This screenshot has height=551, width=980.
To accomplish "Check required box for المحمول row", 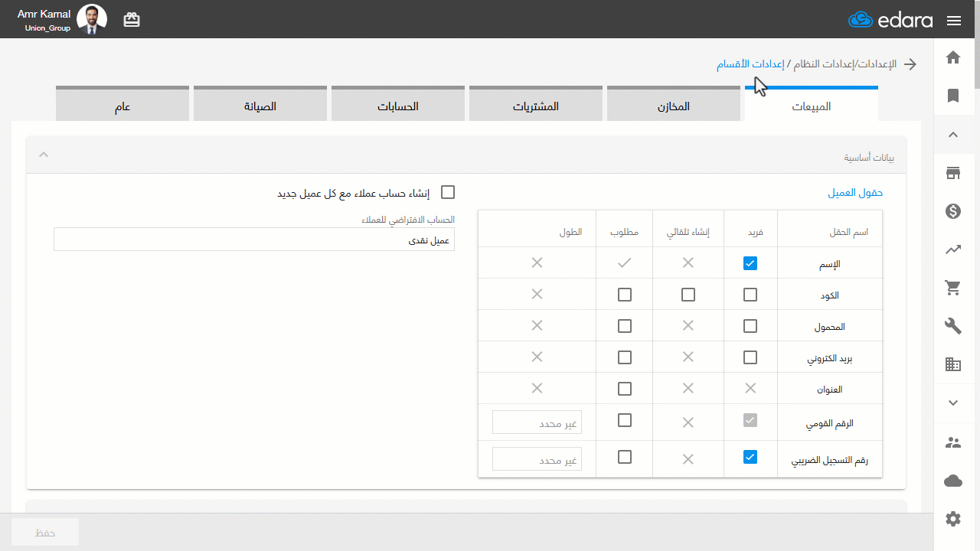I will pos(625,326).
